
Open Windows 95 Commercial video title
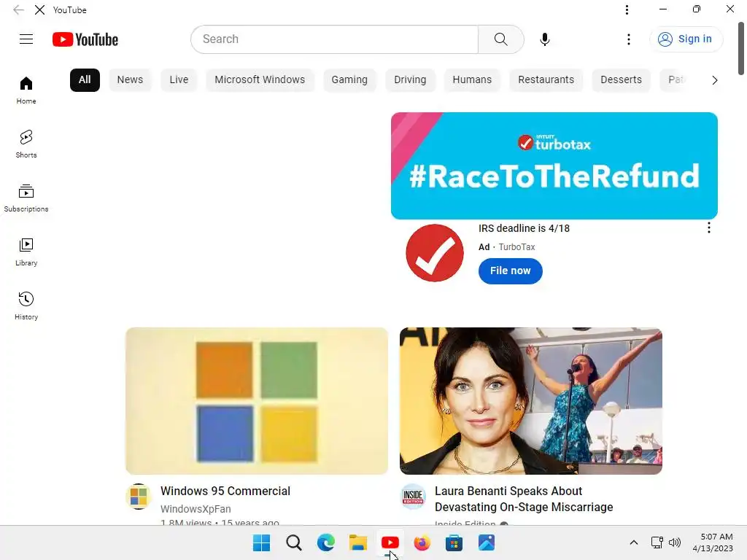(x=225, y=491)
